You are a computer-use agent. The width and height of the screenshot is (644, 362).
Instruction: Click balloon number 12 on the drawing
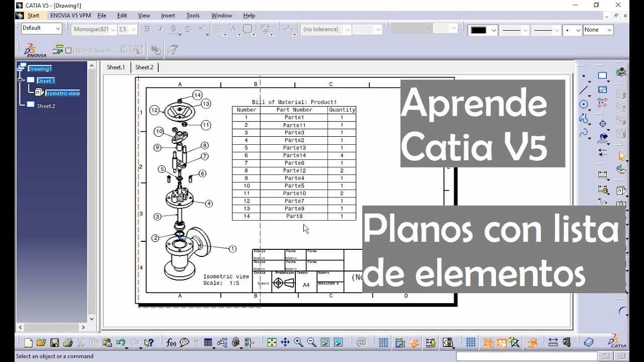coord(154,110)
